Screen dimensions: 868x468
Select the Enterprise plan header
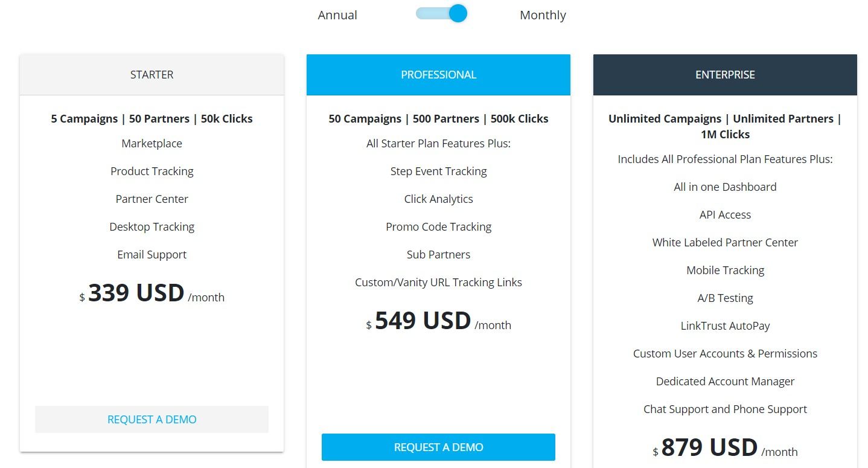pos(725,75)
